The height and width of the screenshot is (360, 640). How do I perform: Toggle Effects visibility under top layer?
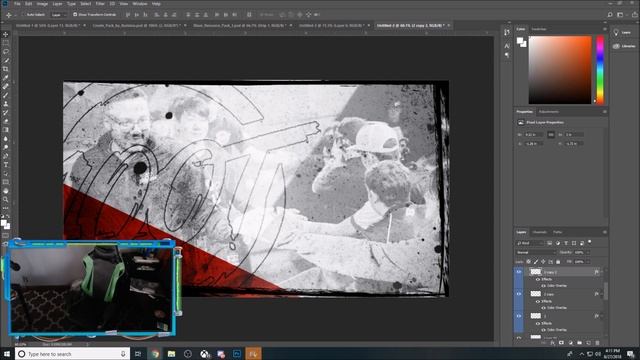coord(538,279)
